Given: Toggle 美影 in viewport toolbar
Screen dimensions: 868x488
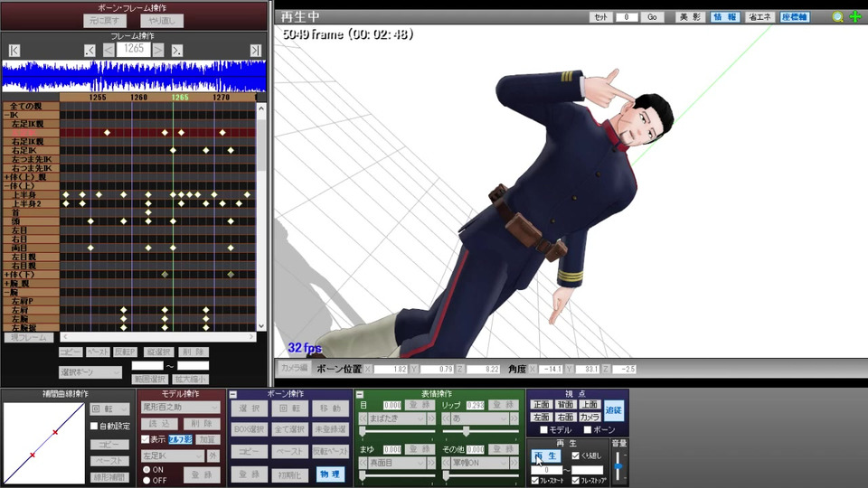Looking at the screenshot, I should click(x=690, y=17).
